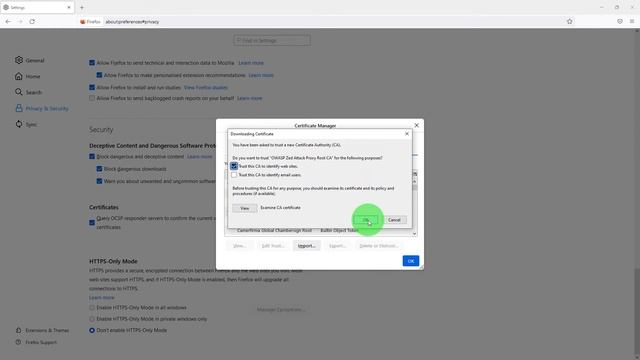Close the Settings tab

click(x=69, y=7)
